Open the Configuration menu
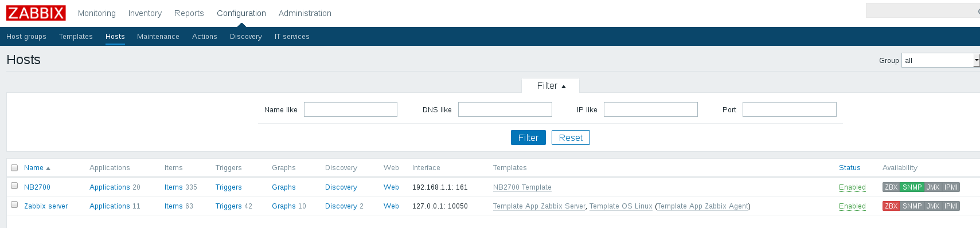980x228 pixels. pyautogui.click(x=241, y=13)
